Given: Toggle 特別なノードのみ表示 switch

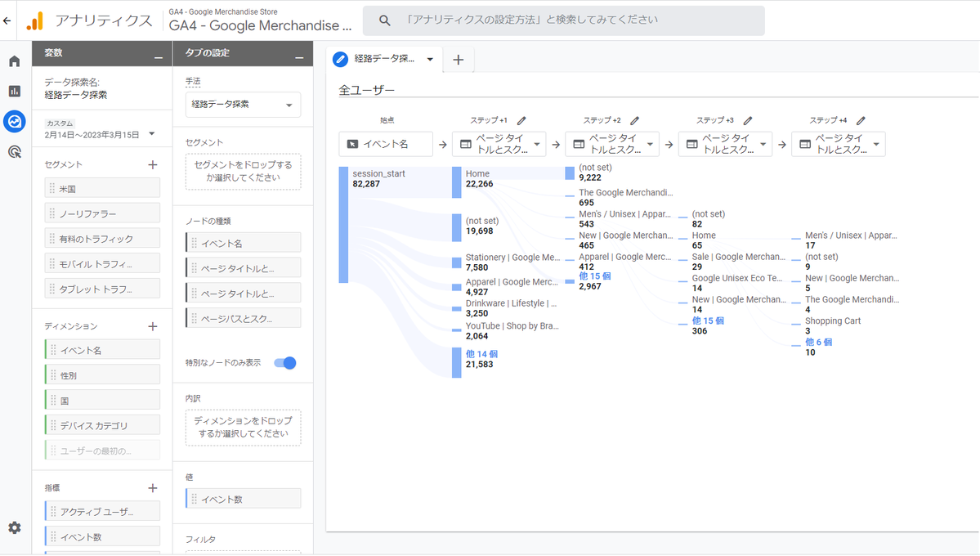Looking at the screenshot, I should click(285, 363).
